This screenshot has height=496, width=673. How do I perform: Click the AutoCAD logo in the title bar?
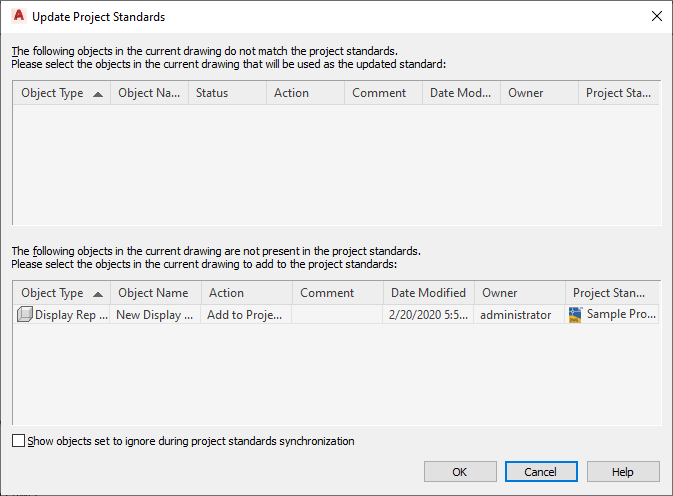coord(17,16)
